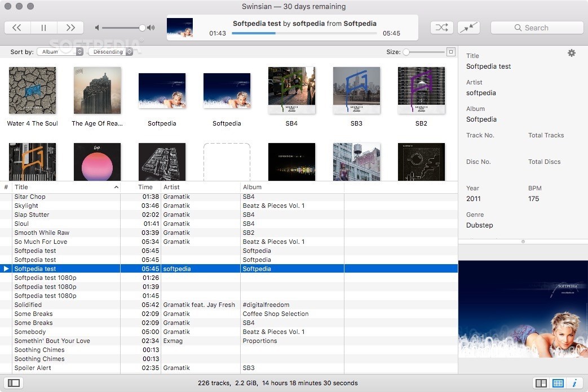Switch to the mini player window
The height and width of the screenshot is (392, 588).
[x=468, y=28]
